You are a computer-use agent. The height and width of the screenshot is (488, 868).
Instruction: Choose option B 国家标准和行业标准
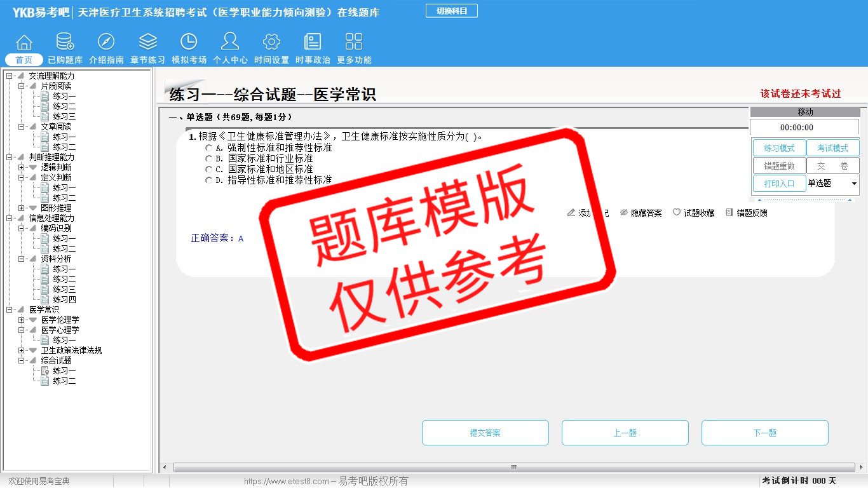pyautogui.click(x=209, y=159)
